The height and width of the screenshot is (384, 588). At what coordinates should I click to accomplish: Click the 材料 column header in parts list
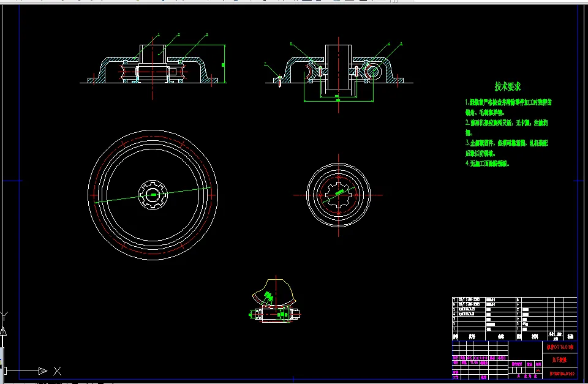535,336
